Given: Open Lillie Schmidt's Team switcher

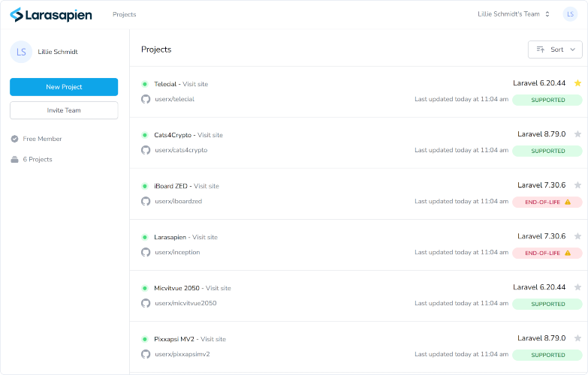Looking at the screenshot, I should tap(514, 14).
